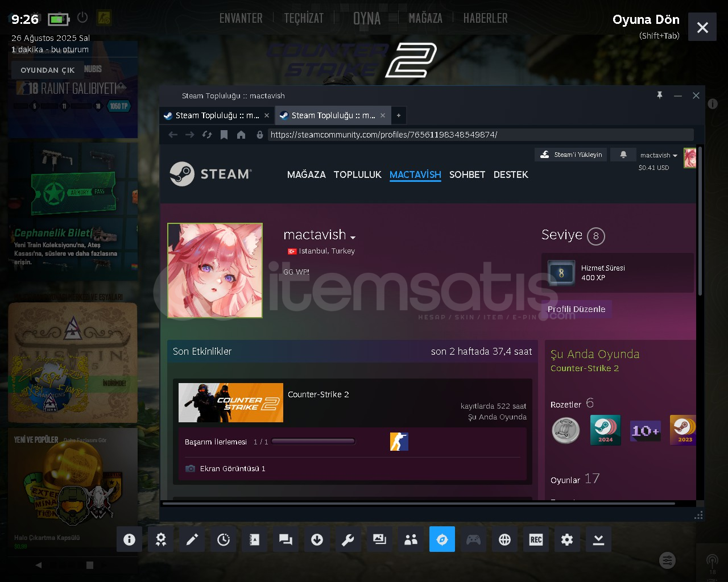The width and height of the screenshot is (728, 582).
Task: Open the playtime clock icon in overlay toolbar
Action: click(x=223, y=539)
